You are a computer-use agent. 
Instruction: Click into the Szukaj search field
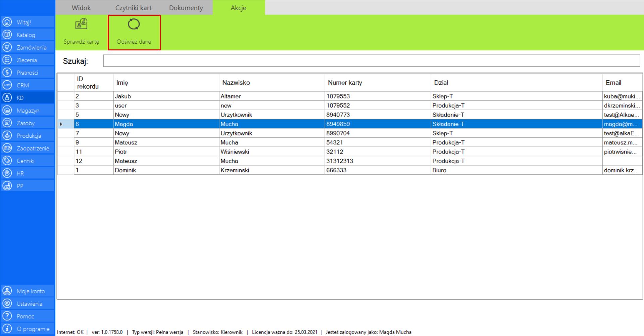coord(371,61)
